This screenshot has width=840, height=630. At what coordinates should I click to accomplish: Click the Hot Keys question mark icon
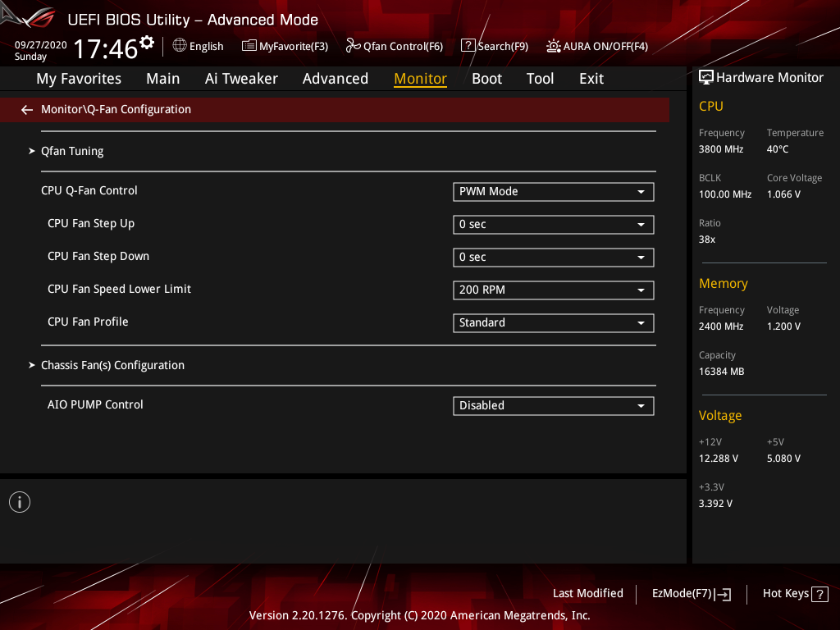click(x=819, y=594)
